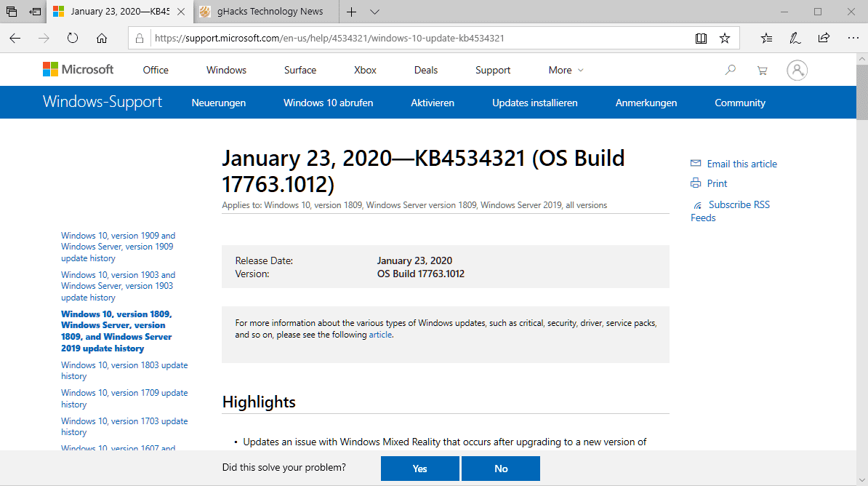Viewport: 868px width, 486px height.
Task: Open the Microsoft Store cart
Action: (761, 69)
